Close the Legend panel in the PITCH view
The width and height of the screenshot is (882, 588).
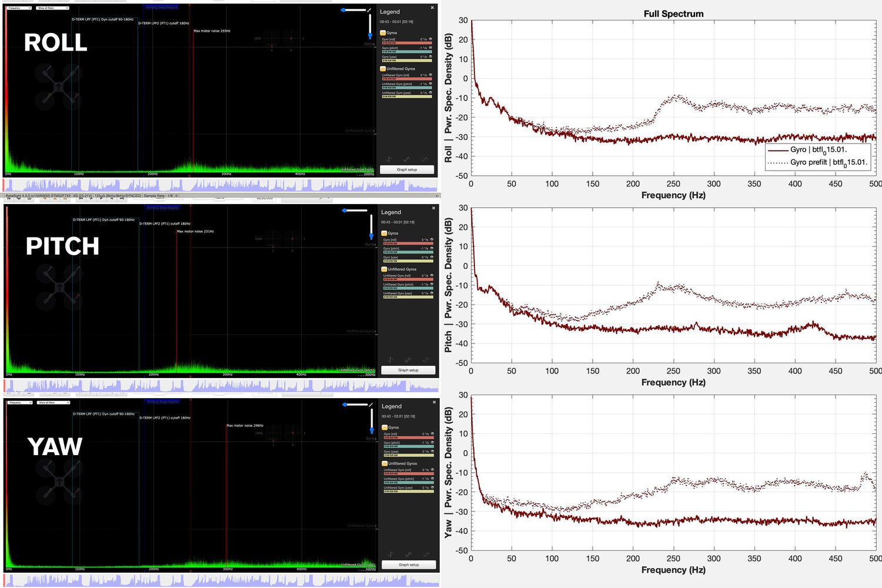point(434,208)
